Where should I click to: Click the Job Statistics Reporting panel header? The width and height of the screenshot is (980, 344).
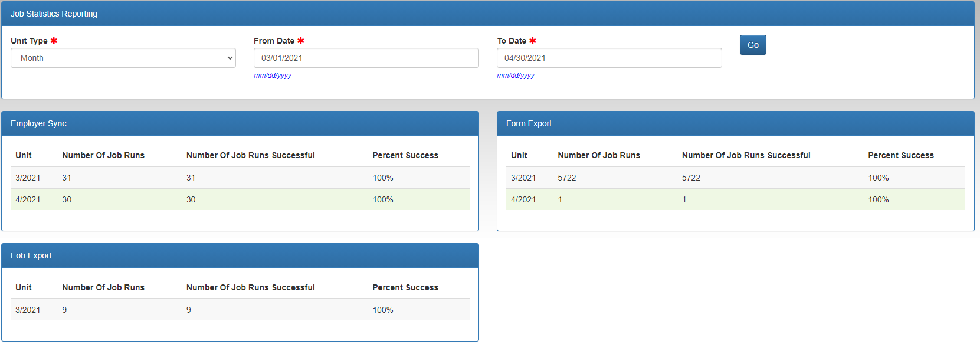(54, 14)
